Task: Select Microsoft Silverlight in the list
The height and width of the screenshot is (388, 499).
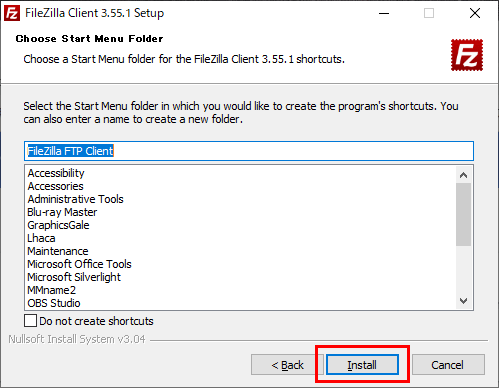Action: point(74,277)
